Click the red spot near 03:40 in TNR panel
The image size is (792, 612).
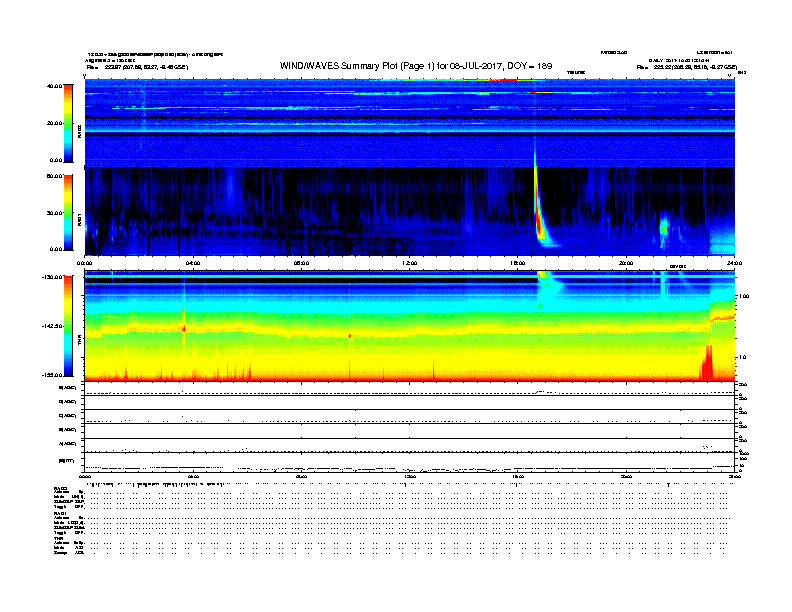(x=184, y=328)
